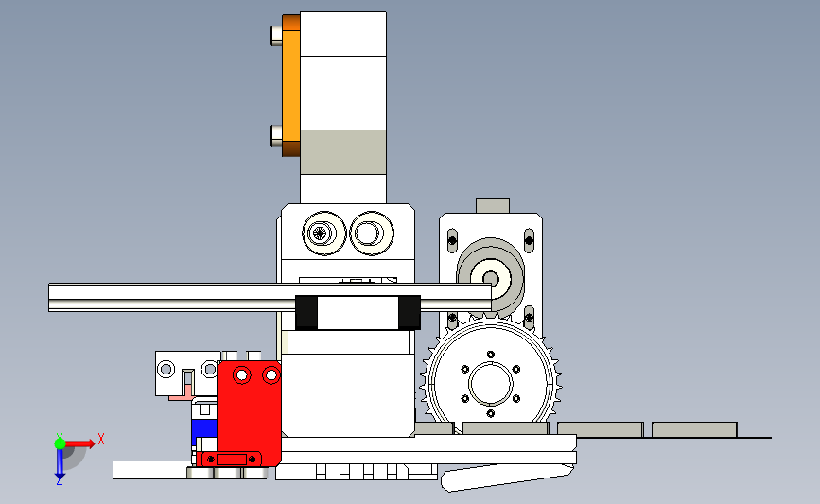The height and width of the screenshot is (504, 820).
Task: Select the gray band section of the tall motor
Action: point(343,152)
